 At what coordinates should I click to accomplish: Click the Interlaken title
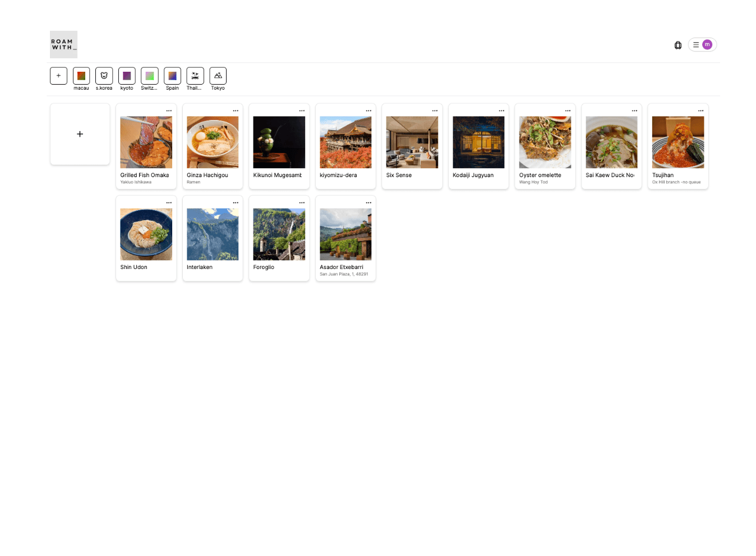coord(200,267)
